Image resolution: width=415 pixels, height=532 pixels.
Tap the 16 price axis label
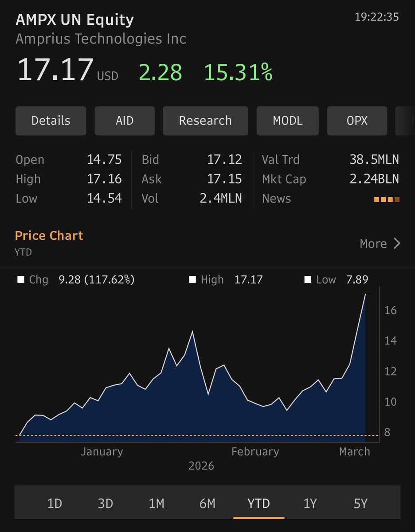390,310
